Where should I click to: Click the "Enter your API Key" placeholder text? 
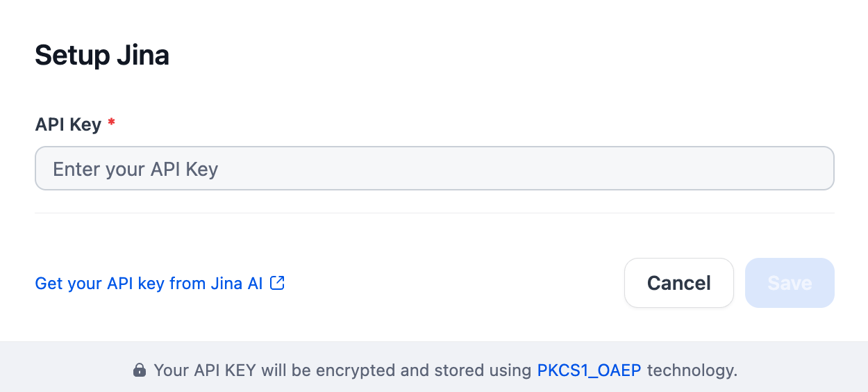(x=135, y=169)
